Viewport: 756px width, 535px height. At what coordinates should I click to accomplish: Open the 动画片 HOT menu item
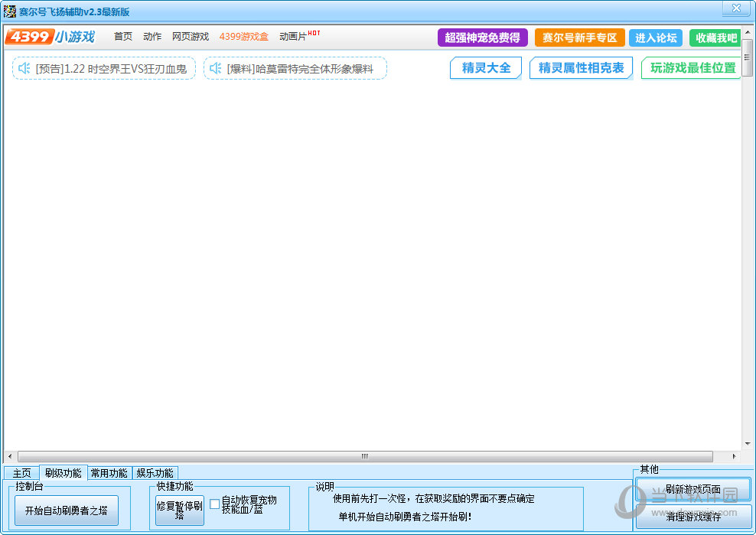coord(299,36)
